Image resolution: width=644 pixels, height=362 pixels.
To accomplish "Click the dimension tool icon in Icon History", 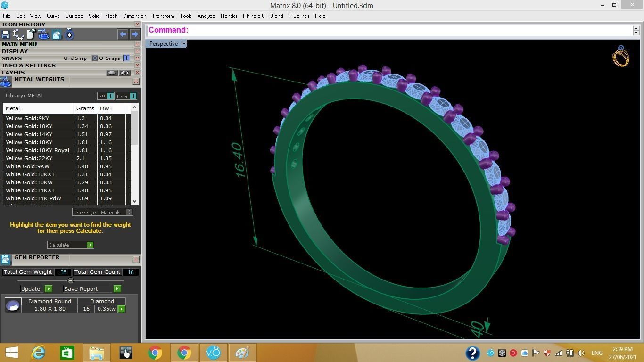I will click(x=18, y=34).
